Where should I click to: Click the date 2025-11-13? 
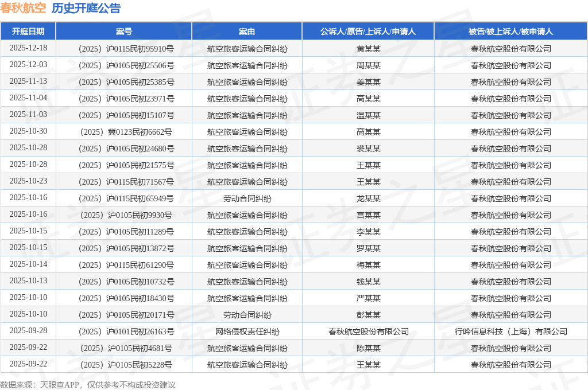point(28,81)
